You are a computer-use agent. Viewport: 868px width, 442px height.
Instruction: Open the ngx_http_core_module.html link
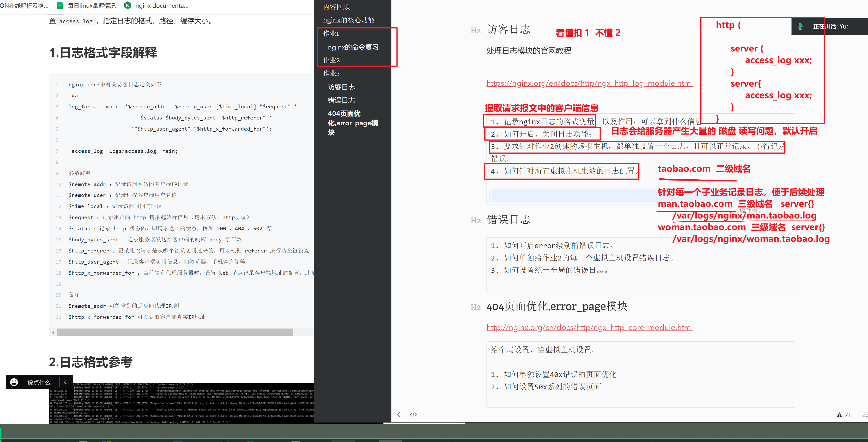tap(589, 327)
